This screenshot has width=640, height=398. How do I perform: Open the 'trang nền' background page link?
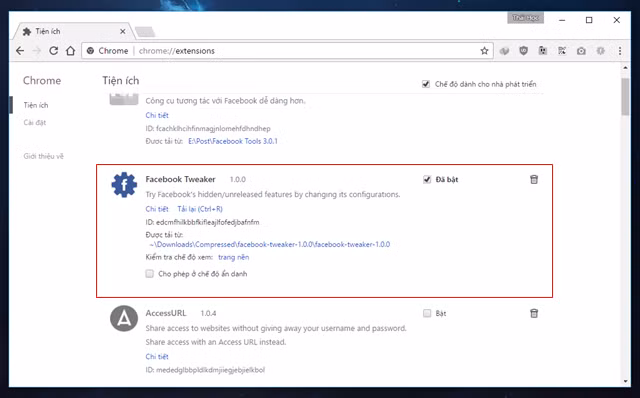(x=233, y=257)
